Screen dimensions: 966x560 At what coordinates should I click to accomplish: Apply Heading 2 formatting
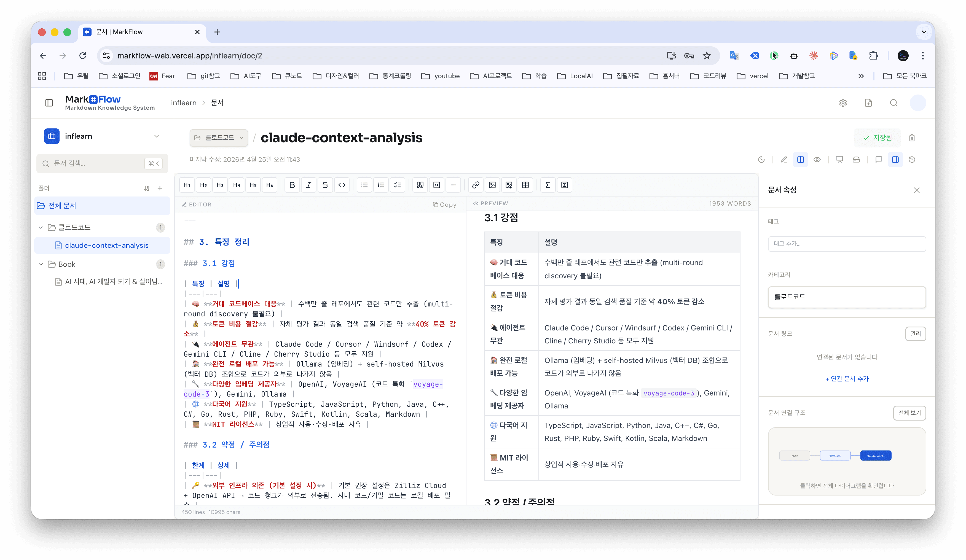coord(203,185)
